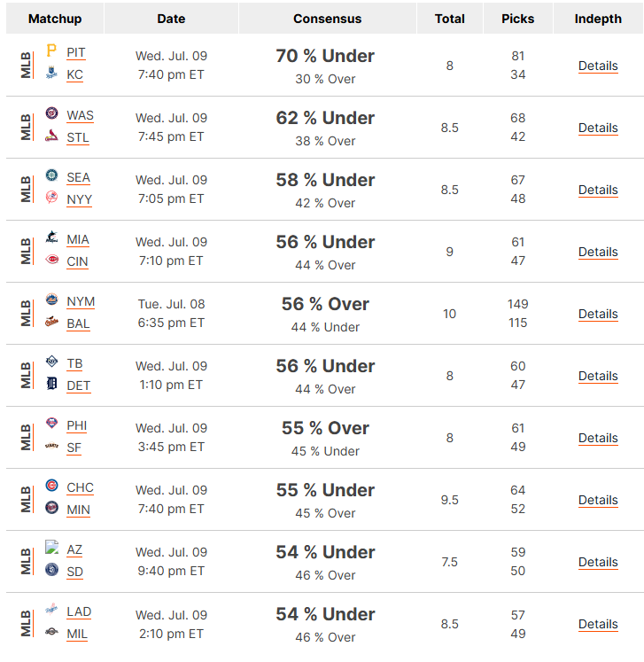644x662 pixels.
Task: Open the NYY team link
Action: [x=80, y=199]
